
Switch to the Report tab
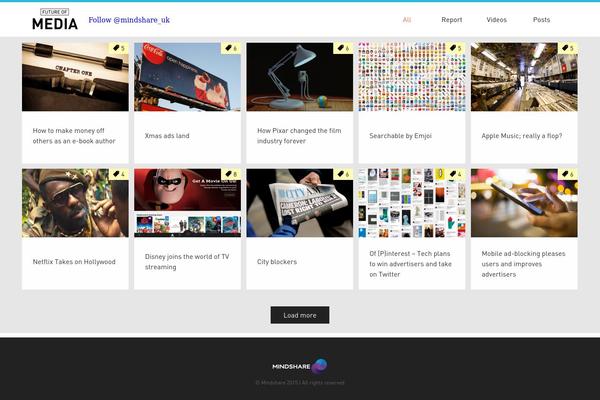pyautogui.click(x=452, y=20)
